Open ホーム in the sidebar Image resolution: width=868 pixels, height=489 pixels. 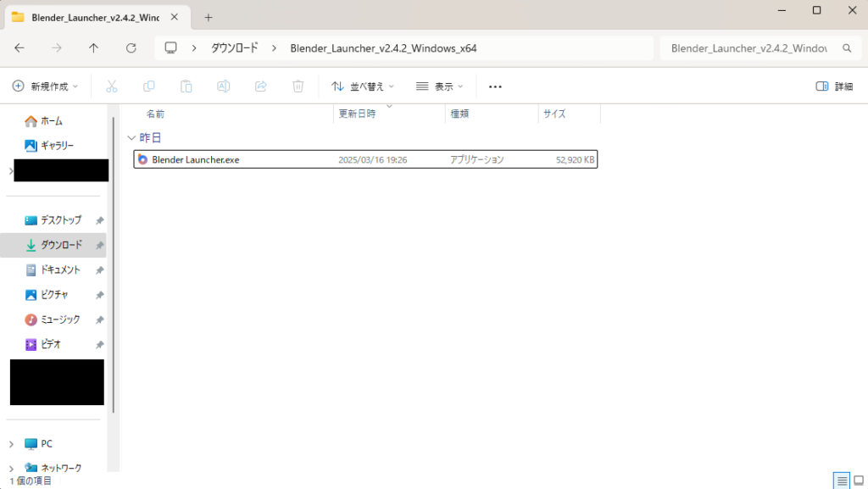point(44,120)
